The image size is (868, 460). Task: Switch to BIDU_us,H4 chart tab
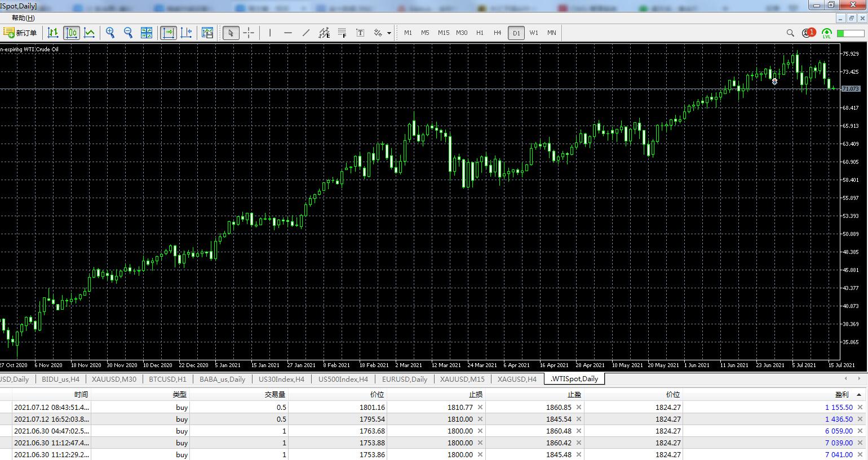[x=61, y=379]
